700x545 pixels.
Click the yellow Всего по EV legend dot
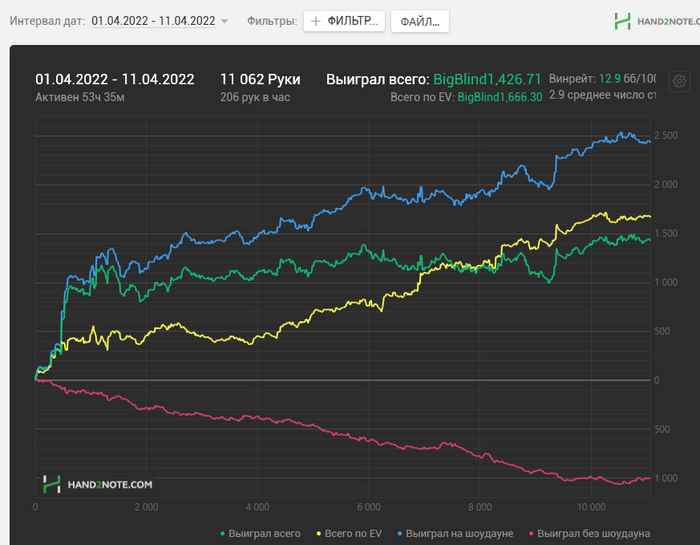(319, 533)
